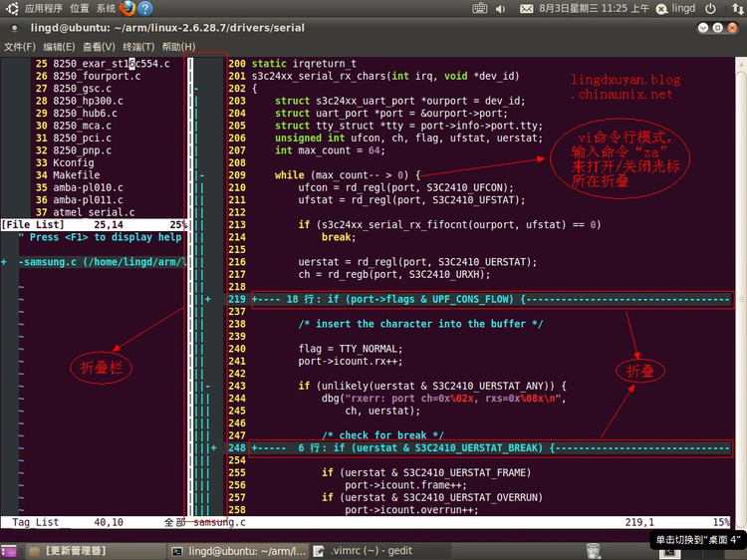Click the terminal vertical scrollbar
This screenshot has width=747, height=560.
[741, 293]
